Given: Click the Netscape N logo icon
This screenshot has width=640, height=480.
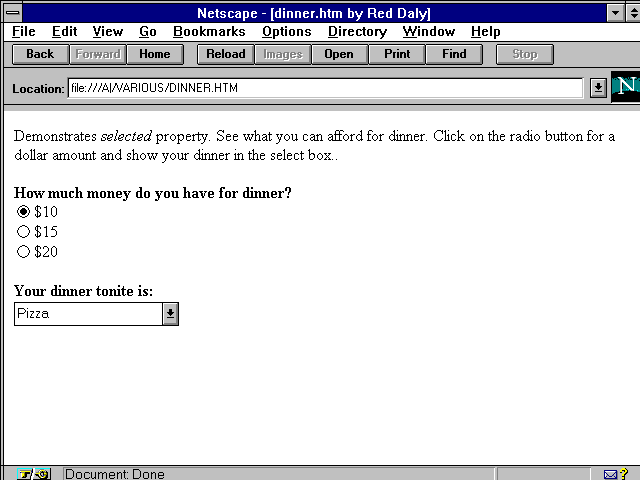Looking at the screenshot, I should click(x=624, y=86).
